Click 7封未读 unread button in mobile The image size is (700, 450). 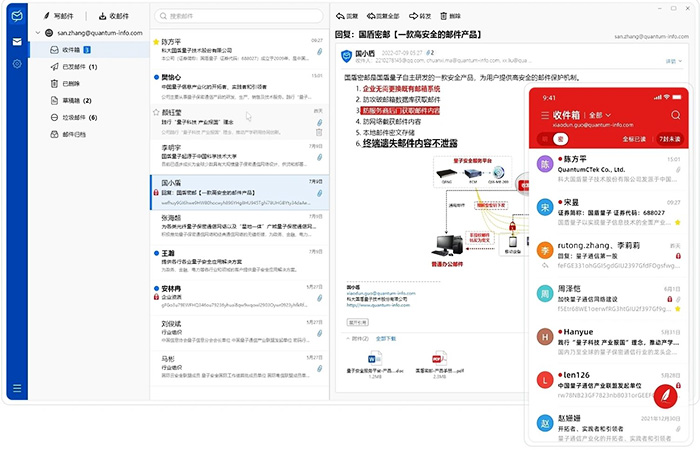[670, 139]
